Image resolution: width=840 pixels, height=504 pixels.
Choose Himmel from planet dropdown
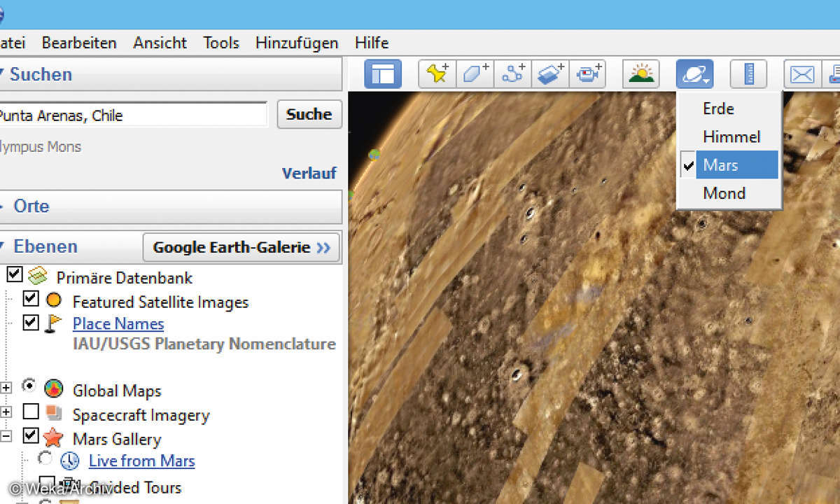729,136
